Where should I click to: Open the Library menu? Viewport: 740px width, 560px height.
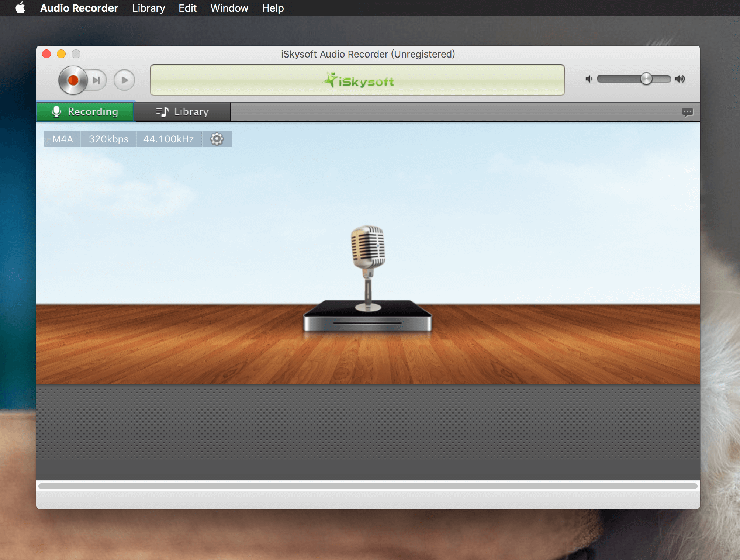coord(149,8)
